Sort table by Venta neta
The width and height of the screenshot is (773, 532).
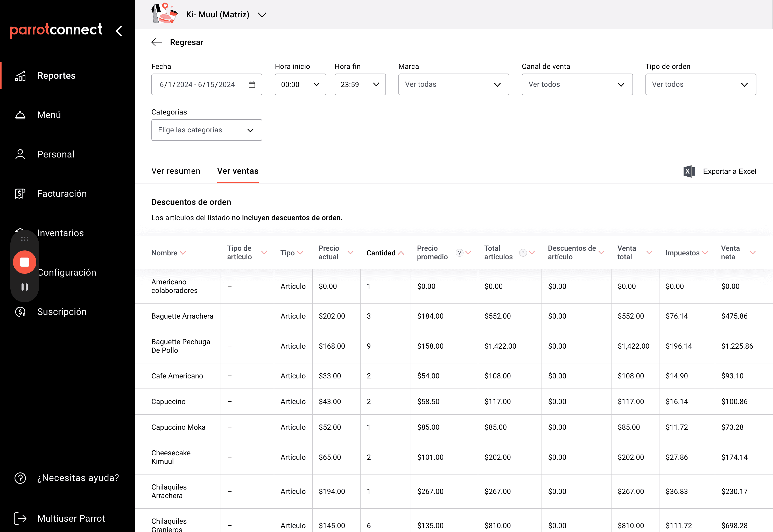[x=738, y=253]
